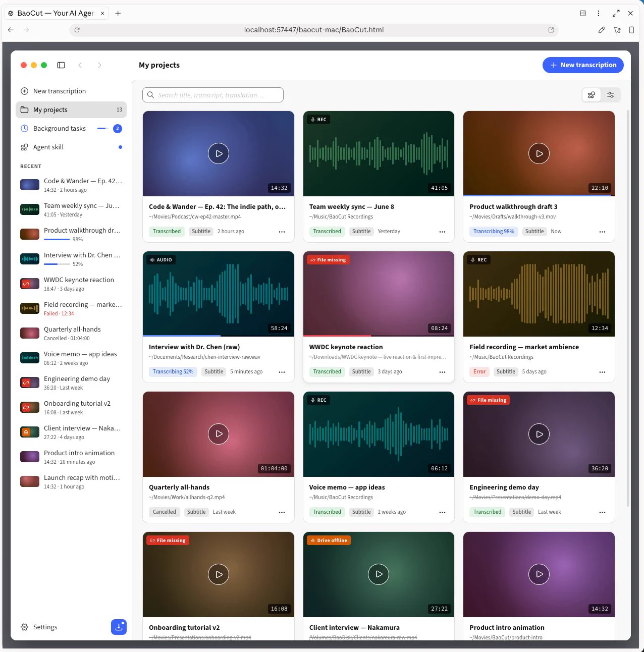The image size is (644, 652).
Task: Click REC badge on Team weekly sync thumbnail
Action: (318, 120)
